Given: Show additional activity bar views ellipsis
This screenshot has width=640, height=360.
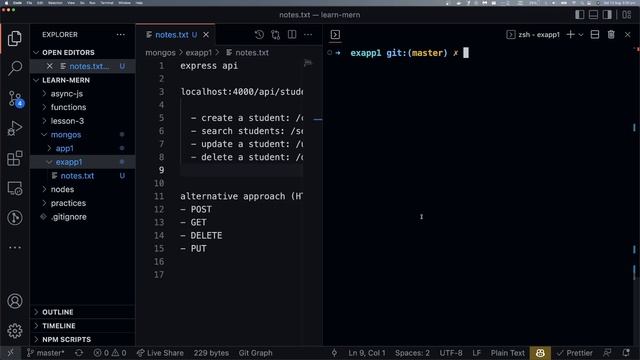Looking at the screenshot, I should [x=15, y=247].
